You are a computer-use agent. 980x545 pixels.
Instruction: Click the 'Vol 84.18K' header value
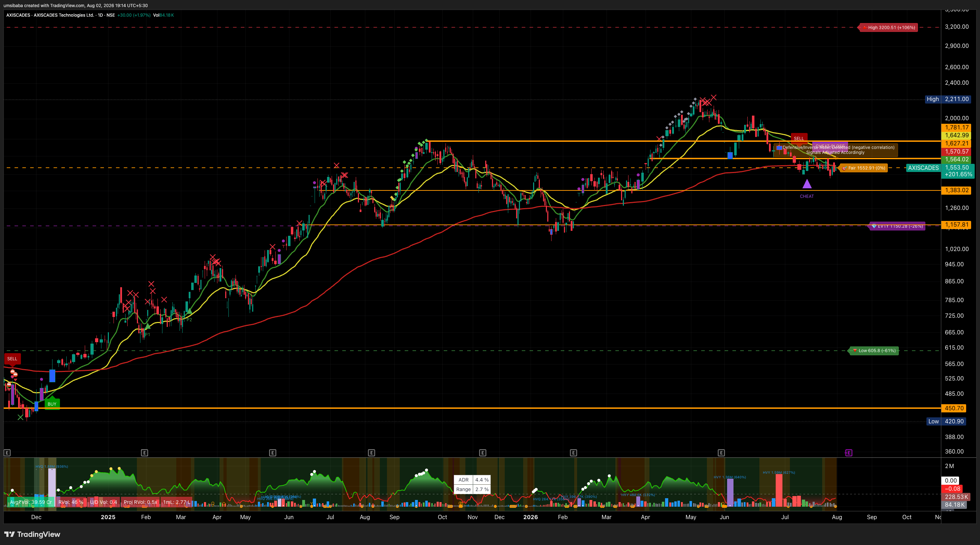pyautogui.click(x=164, y=15)
